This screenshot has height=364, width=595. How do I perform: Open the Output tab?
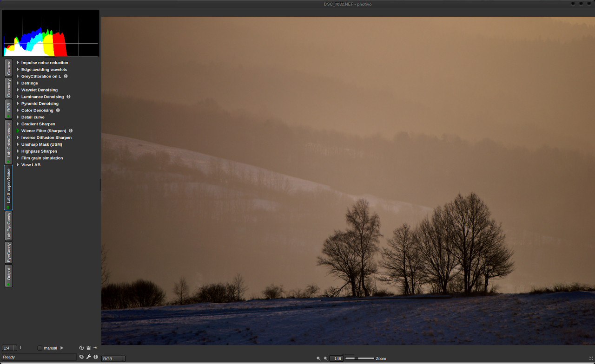8,276
